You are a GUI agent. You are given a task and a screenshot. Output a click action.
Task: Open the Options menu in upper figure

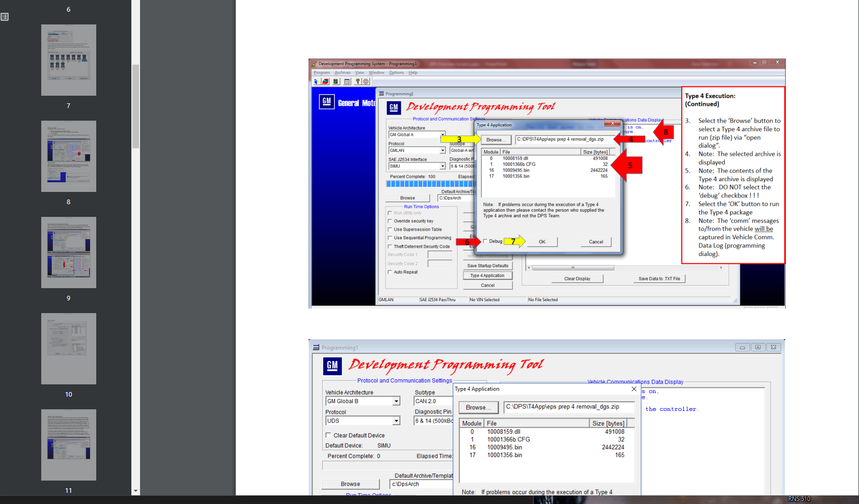coord(396,73)
